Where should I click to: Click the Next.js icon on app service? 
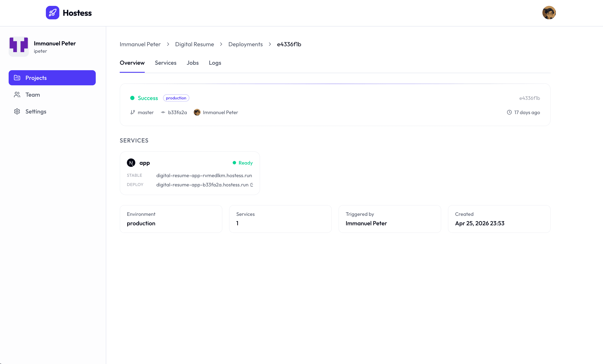click(131, 163)
